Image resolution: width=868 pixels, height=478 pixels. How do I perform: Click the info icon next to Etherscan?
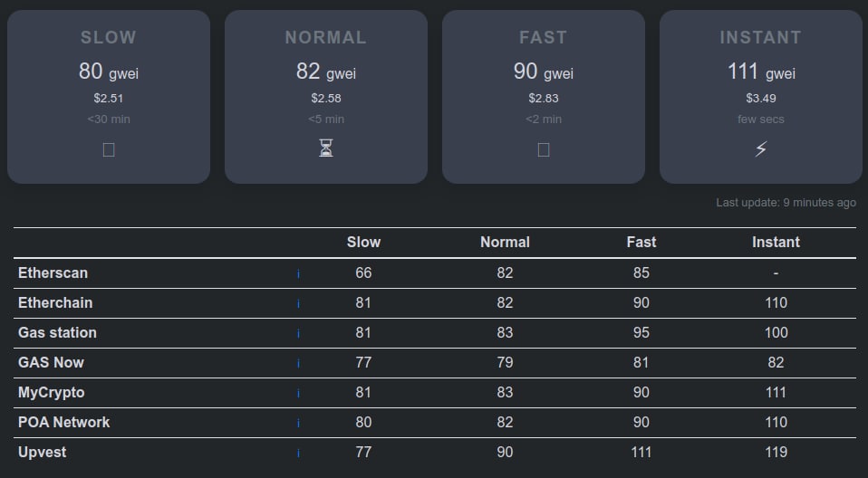point(298,273)
